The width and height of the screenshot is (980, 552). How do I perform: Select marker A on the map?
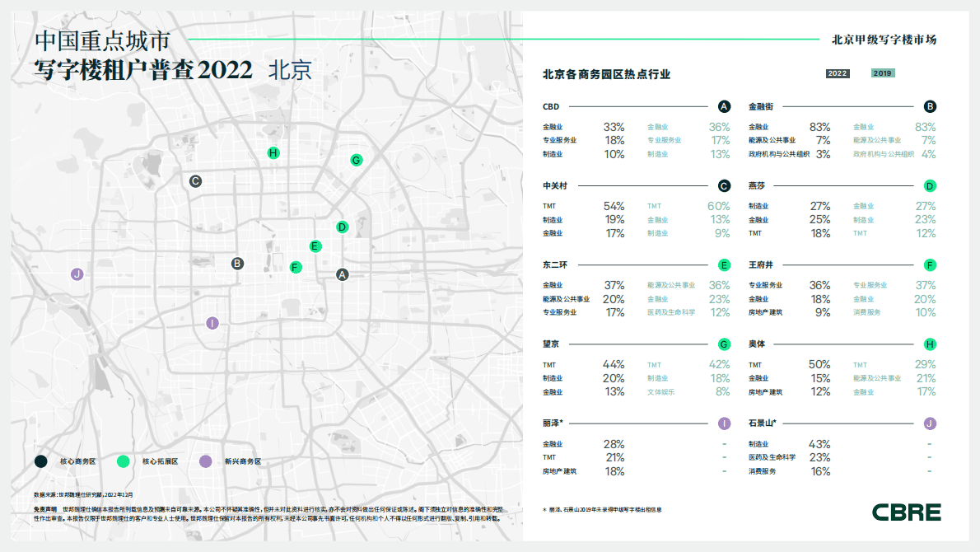pyautogui.click(x=341, y=274)
